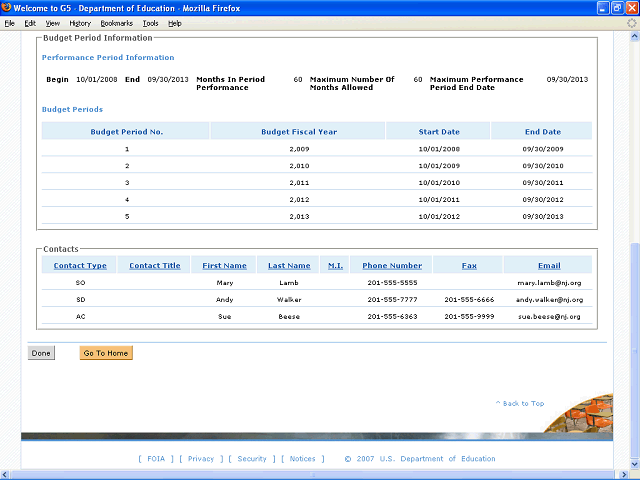Sort contacts by Contact Title header

pos(155,266)
